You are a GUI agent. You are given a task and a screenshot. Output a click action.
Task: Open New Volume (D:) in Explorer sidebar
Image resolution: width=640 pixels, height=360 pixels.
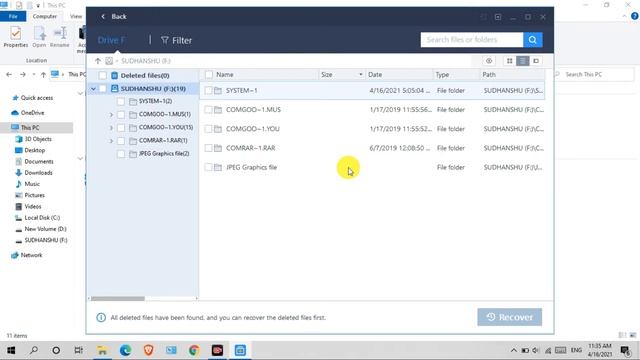pyautogui.click(x=45, y=229)
